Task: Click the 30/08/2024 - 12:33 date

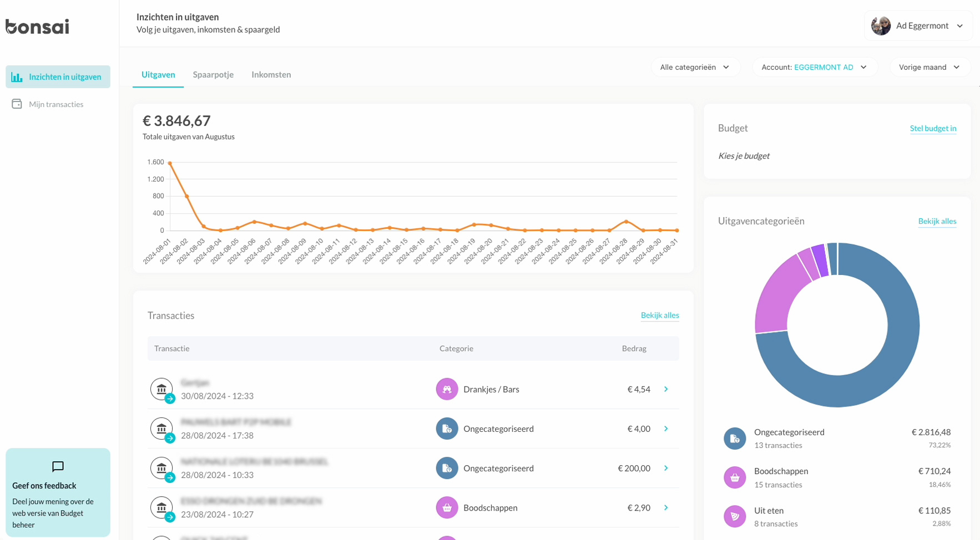Action: [217, 396]
